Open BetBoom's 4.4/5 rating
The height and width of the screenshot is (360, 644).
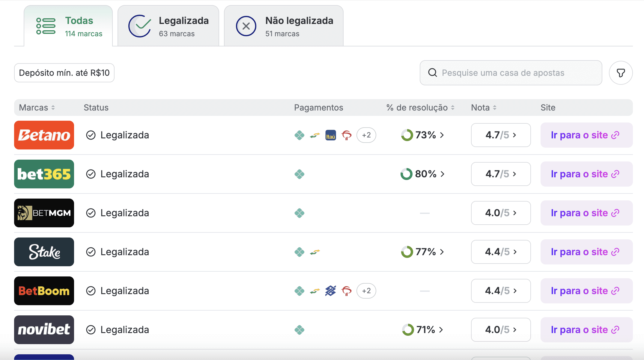[x=501, y=291]
